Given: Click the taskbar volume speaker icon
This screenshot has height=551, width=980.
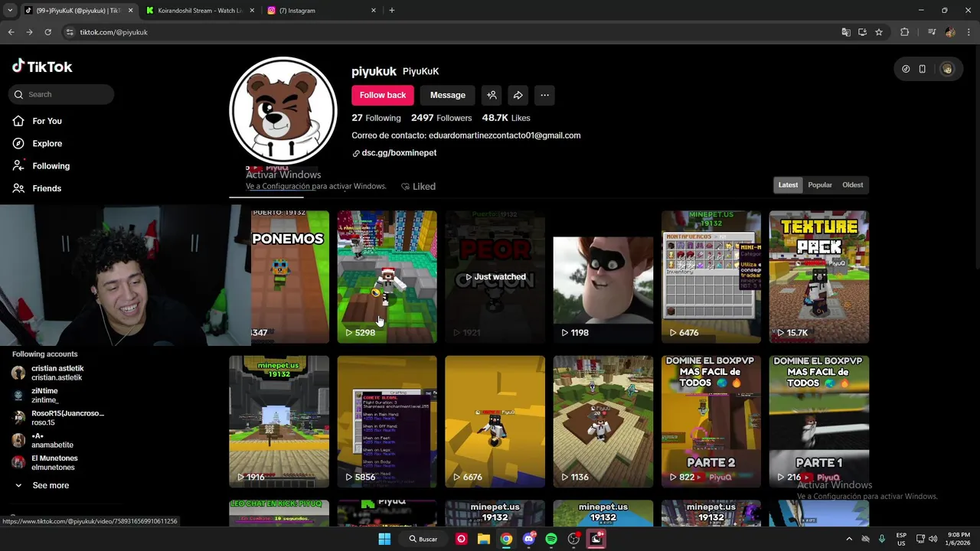Looking at the screenshot, I should [933, 539].
